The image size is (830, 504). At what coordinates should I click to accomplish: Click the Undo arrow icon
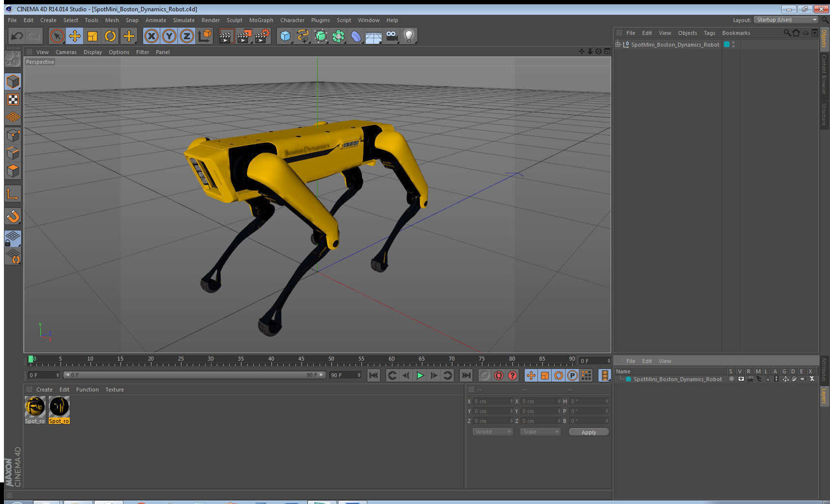[17, 36]
